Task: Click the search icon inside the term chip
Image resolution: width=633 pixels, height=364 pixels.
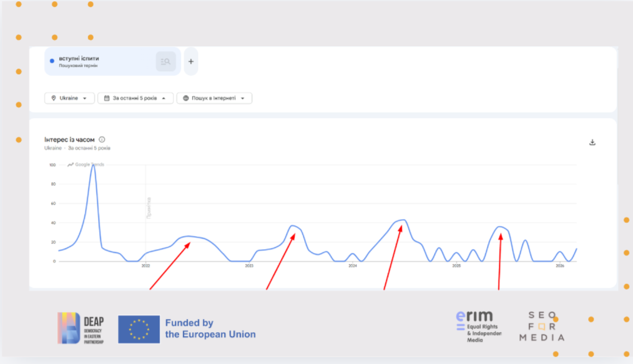Action: pyautogui.click(x=165, y=61)
